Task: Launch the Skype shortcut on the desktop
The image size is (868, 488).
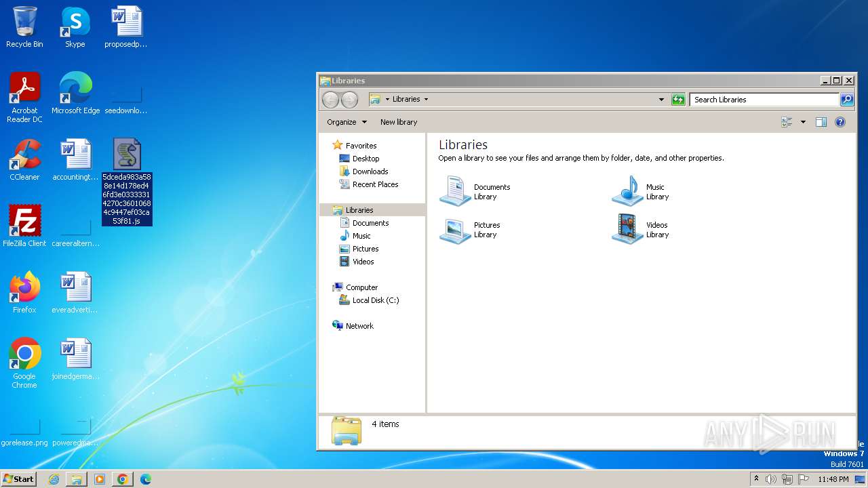Action: tap(75, 27)
